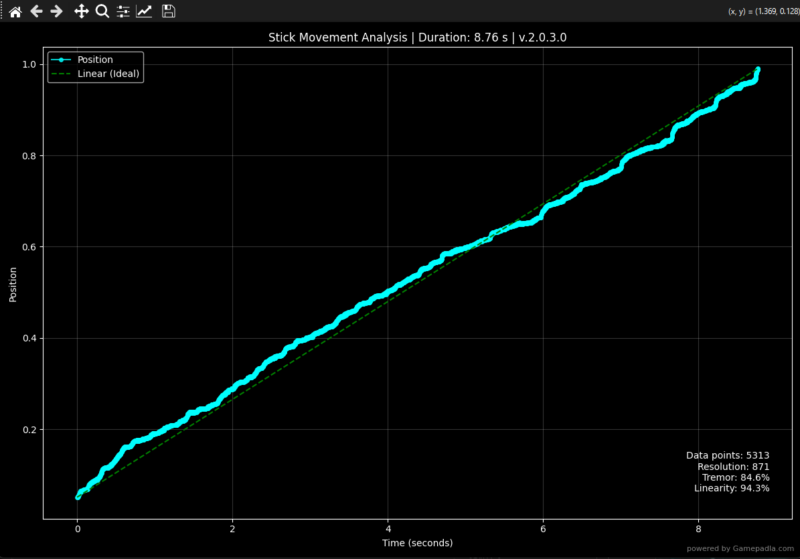Click the x-axis tick label 8
Screen dimensions: 800x559
click(698, 529)
